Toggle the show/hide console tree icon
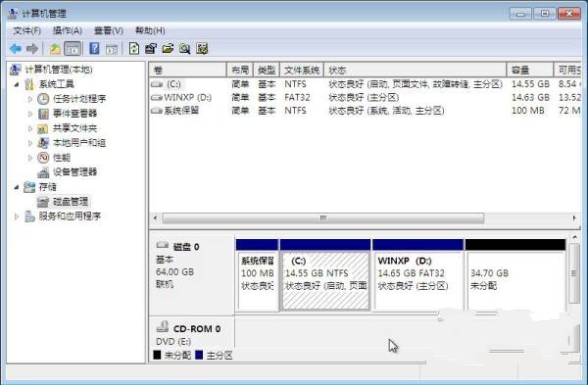This screenshot has height=385, width=588. click(x=73, y=48)
